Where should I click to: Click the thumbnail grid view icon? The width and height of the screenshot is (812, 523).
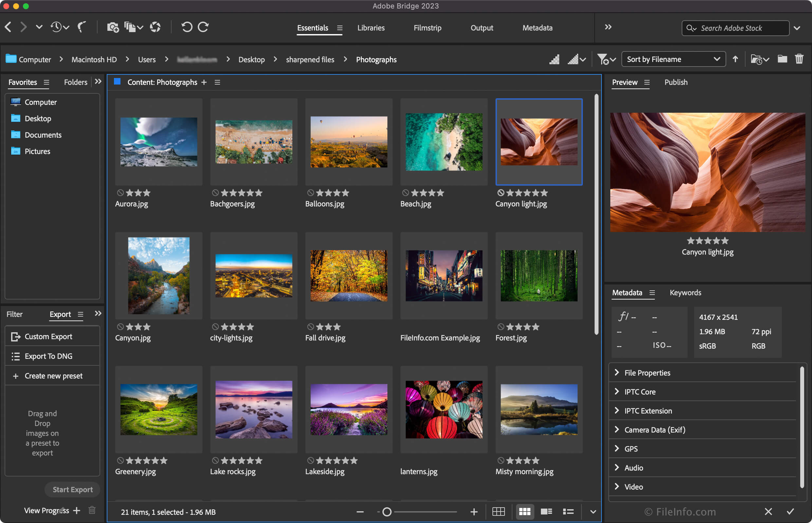coord(523,511)
